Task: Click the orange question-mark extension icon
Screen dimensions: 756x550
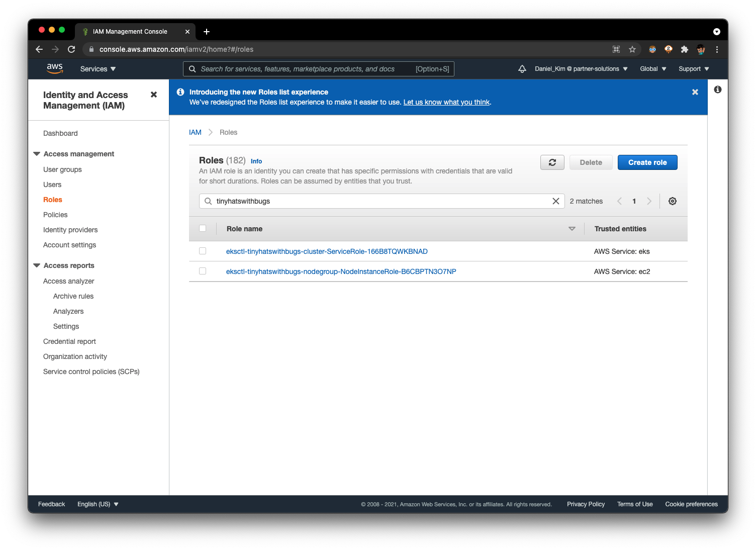Action: click(x=669, y=49)
